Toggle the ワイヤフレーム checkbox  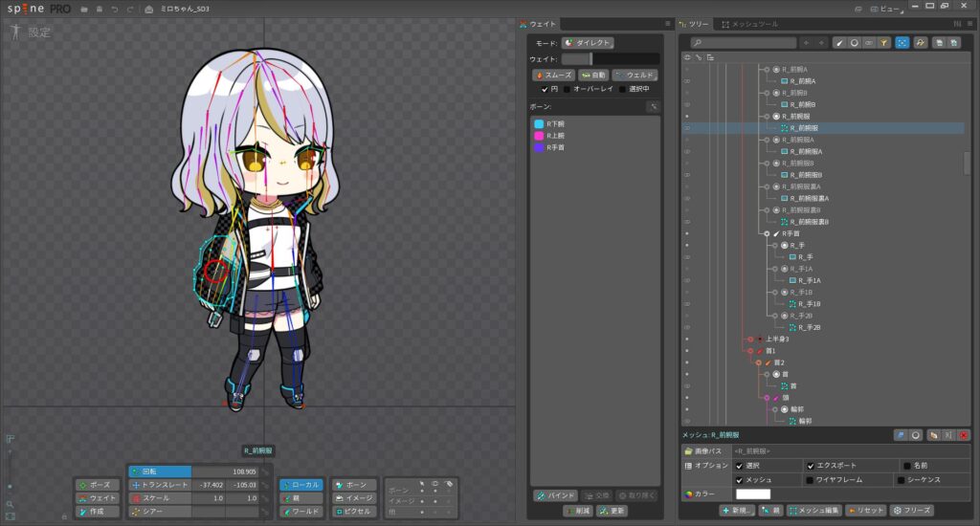point(810,480)
